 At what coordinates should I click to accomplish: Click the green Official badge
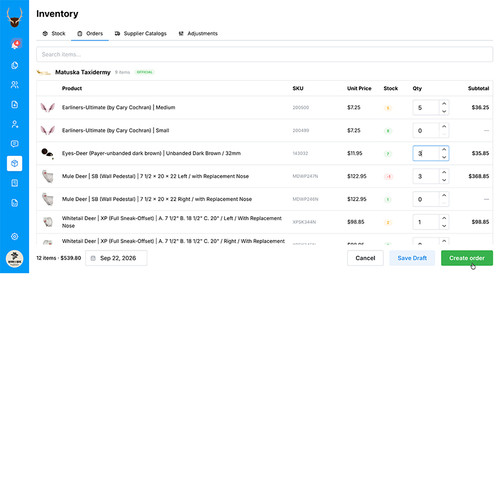click(144, 72)
